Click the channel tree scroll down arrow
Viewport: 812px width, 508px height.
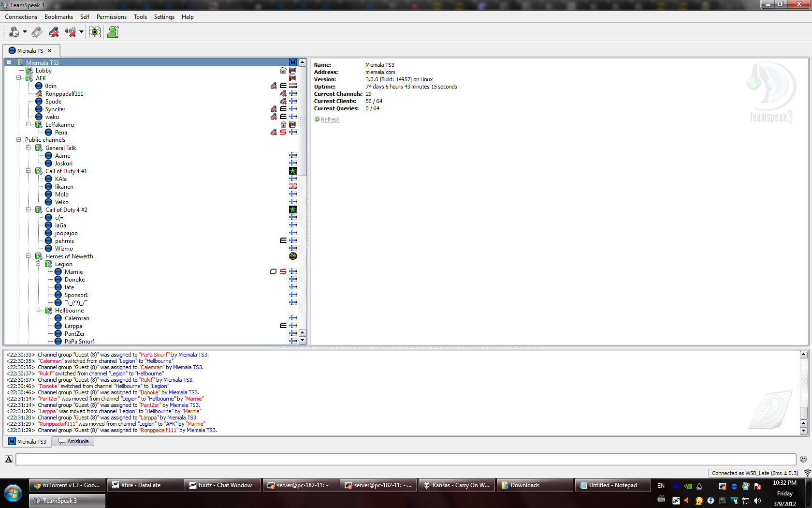coord(303,341)
